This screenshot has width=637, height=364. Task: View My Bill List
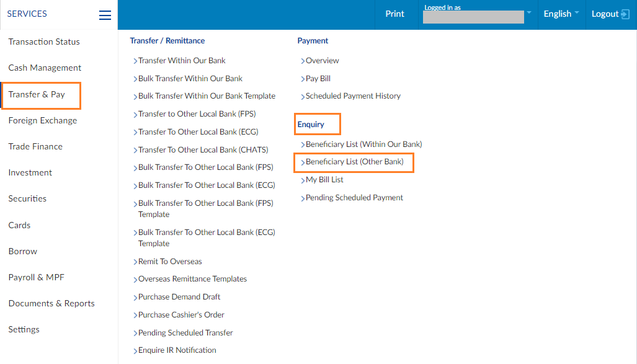click(x=324, y=180)
